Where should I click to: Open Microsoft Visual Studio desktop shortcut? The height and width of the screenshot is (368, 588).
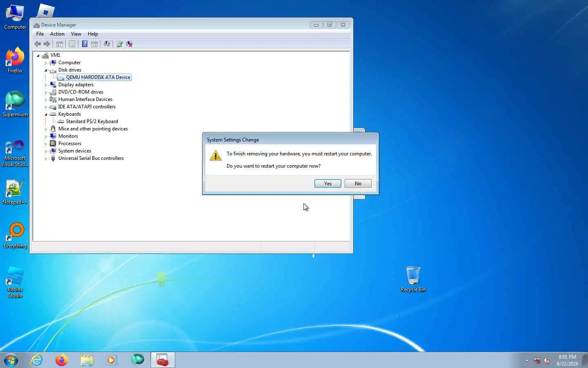15,153
